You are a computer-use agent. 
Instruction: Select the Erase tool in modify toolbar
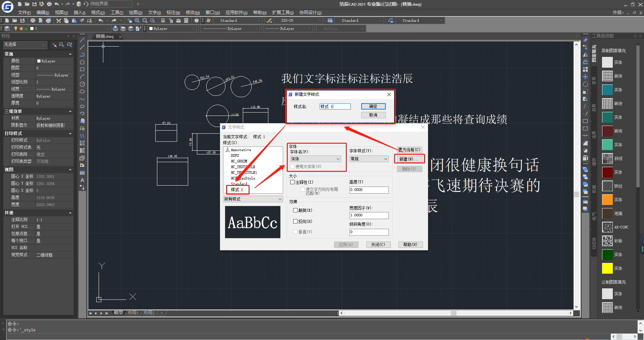[585, 40]
